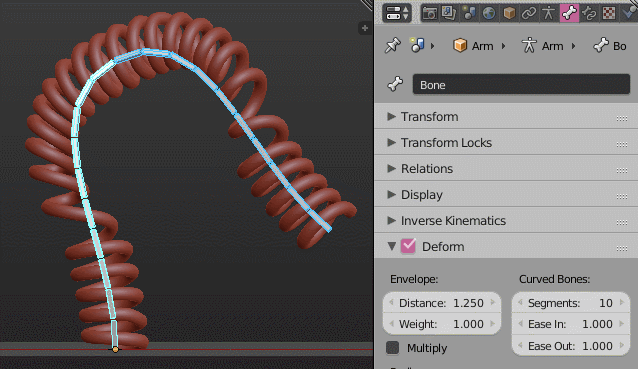Image resolution: width=638 pixels, height=369 pixels.
Task: Click the orange bone root joint
Action: 116,349
